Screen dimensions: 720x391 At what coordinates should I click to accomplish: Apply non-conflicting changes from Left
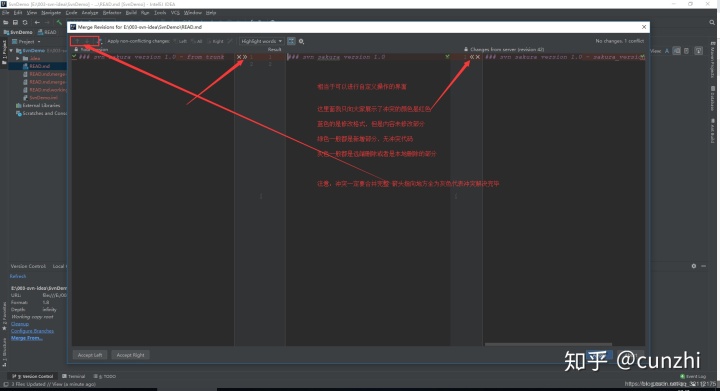(x=181, y=41)
